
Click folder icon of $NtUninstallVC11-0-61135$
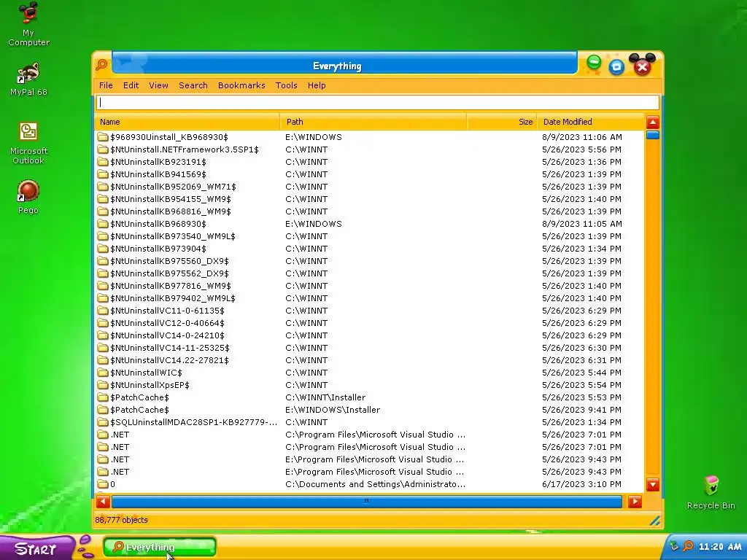point(102,311)
